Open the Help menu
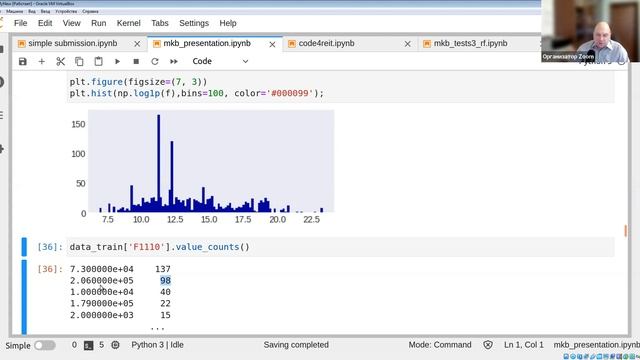 [228, 23]
